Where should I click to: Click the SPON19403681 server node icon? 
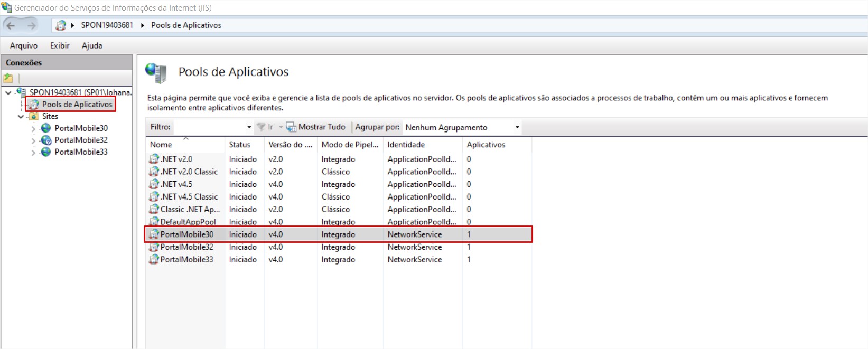coord(22,92)
